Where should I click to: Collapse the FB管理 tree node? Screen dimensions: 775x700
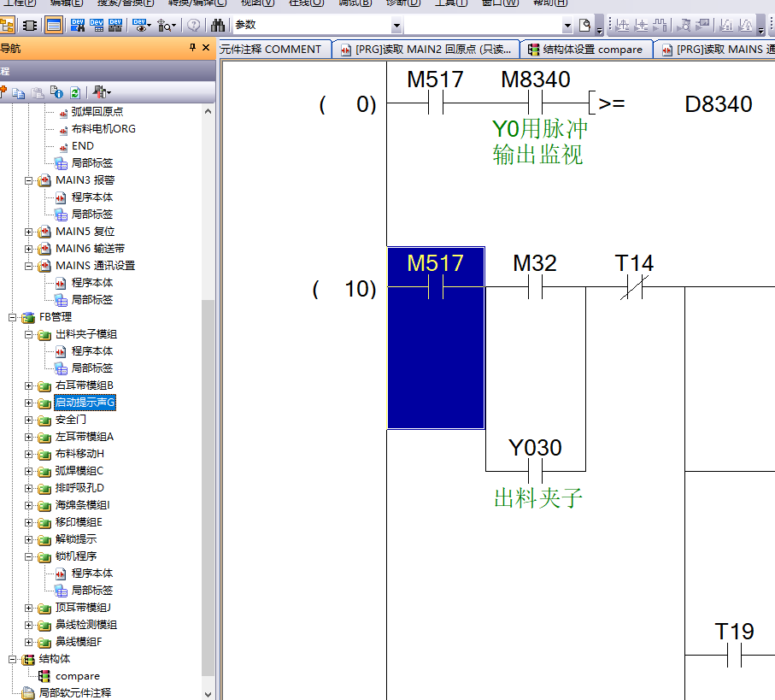(13, 317)
